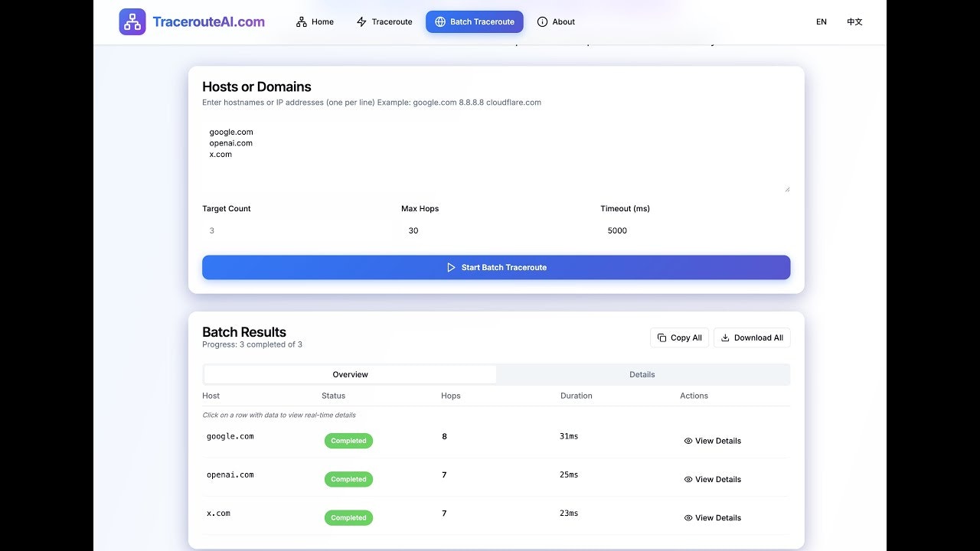Click the 25ms duration value
Screen dimensions: 980x551
point(569,474)
